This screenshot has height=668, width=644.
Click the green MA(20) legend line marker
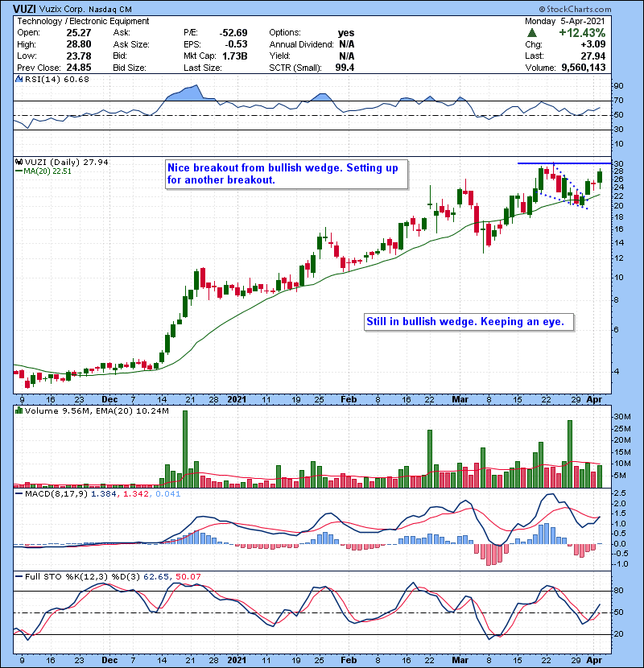[x=19, y=171]
